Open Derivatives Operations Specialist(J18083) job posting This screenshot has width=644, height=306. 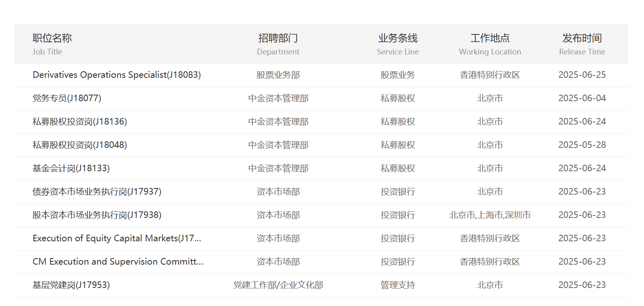pyautogui.click(x=117, y=75)
